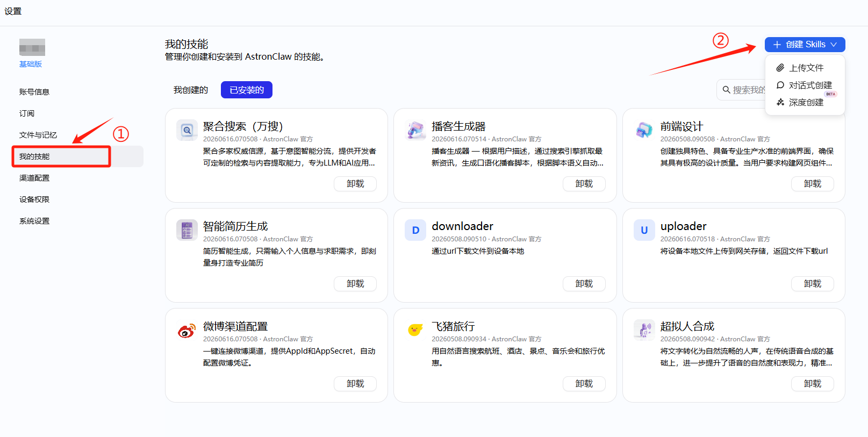Image resolution: width=868 pixels, height=437 pixels.
Task: Uninstall the downloader skill
Action: pos(584,284)
